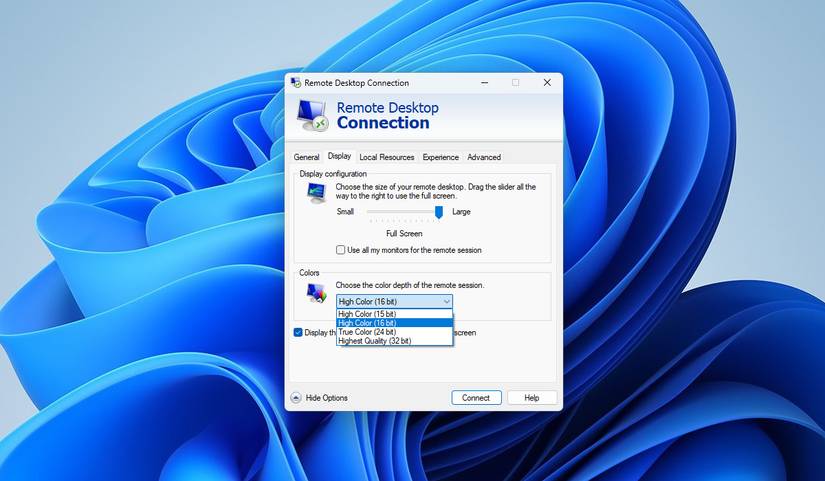This screenshot has height=481, width=825.
Task: Switch to the General tab
Action: tap(306, 157)
